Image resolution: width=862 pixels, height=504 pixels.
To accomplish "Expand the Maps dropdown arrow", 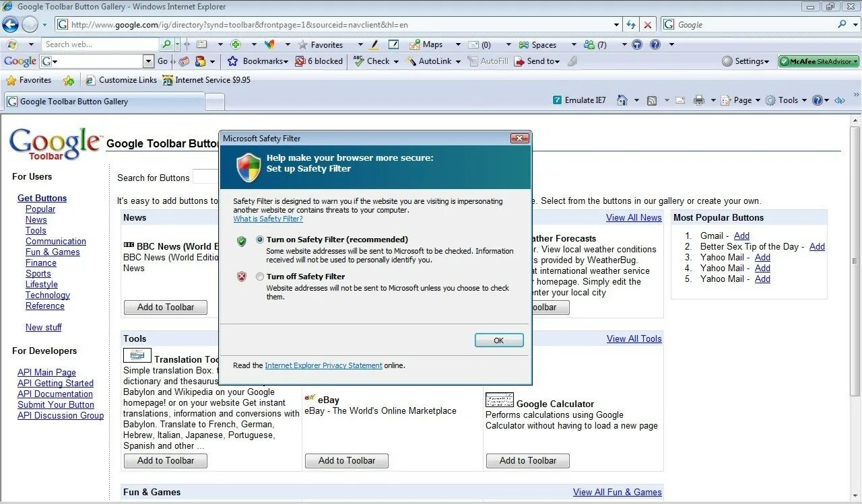I will pyautogui.click(x=458, y=44).
